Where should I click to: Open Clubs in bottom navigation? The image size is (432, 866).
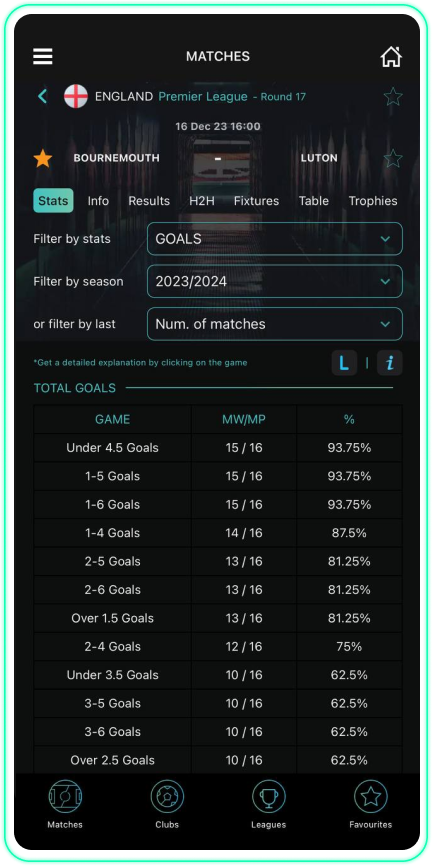point(167,805)
